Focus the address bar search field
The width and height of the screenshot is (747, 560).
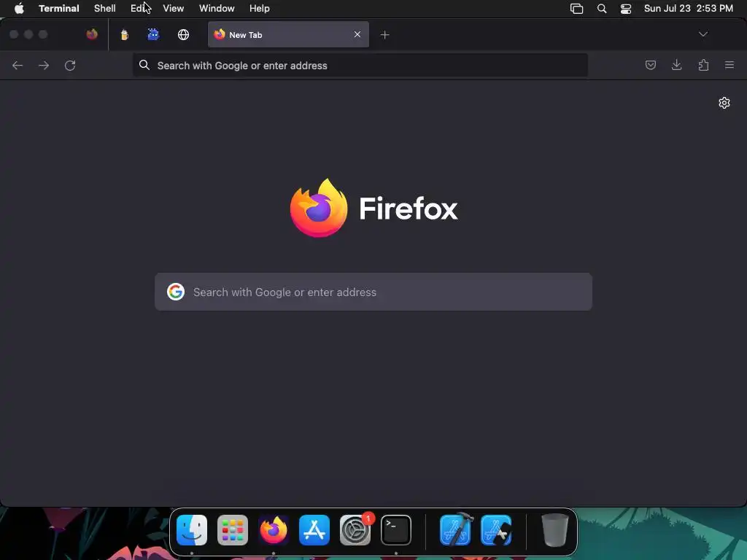coord(360,65)
